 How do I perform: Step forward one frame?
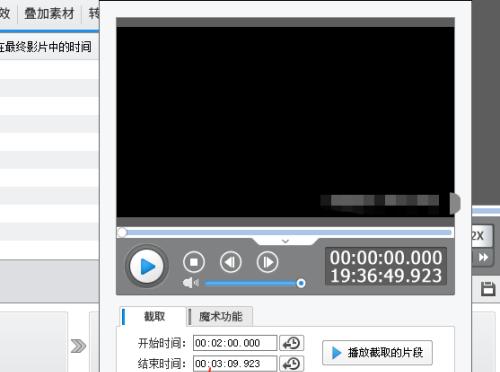267,262
